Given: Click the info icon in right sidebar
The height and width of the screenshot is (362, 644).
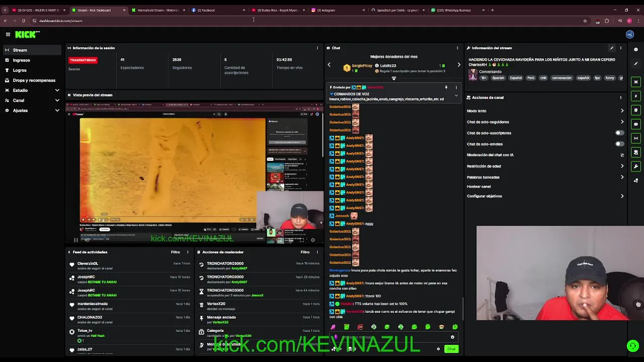Looking at the screenshot, I should pyautogui.click(x=636, y=49).
